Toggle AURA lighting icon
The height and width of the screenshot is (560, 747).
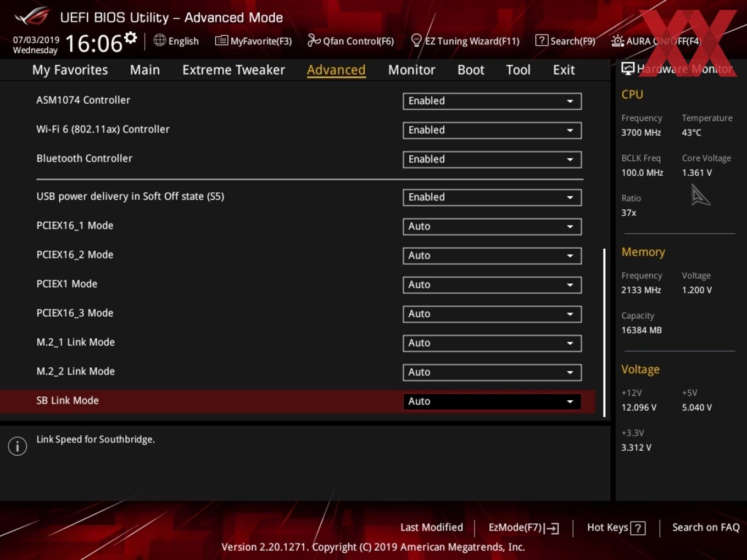pos(617,41)
